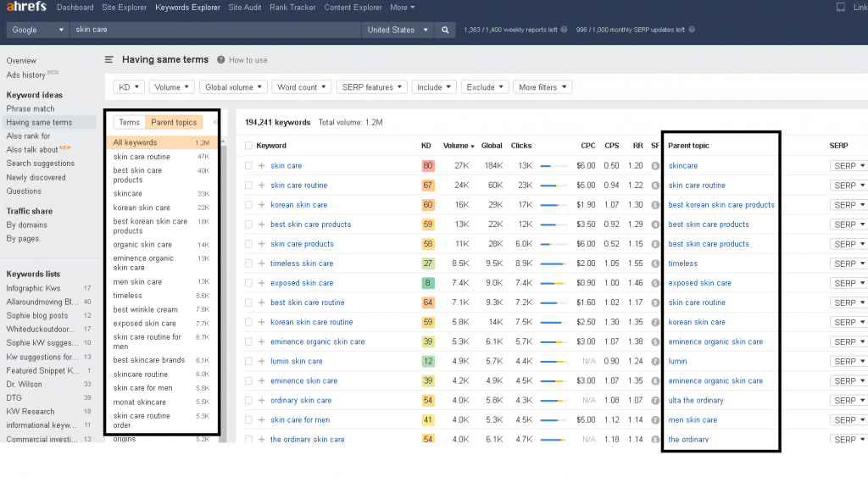
Task: Add skin care routine keyword with plus icon
Action: 261,185
